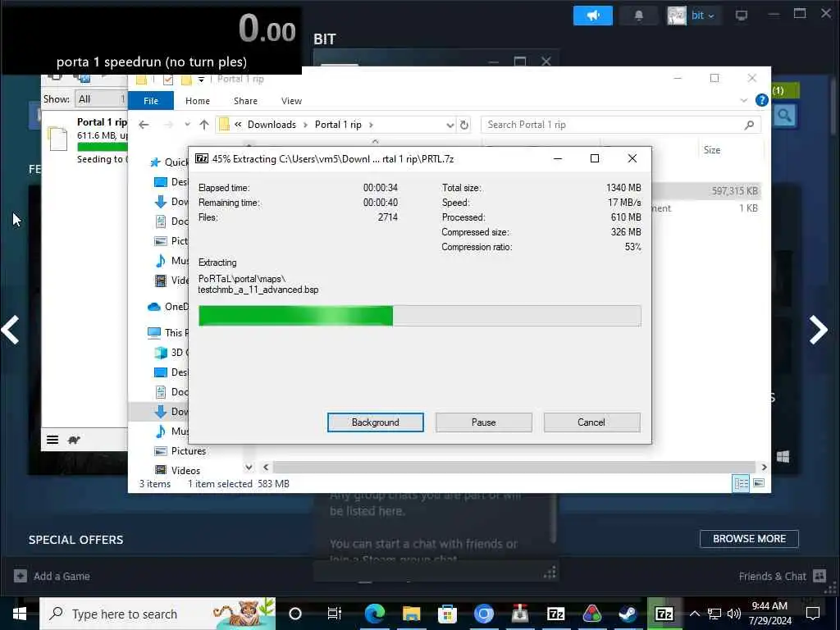Open torrent client hamburger menu
840x630 pixels.
click(52, 440)
